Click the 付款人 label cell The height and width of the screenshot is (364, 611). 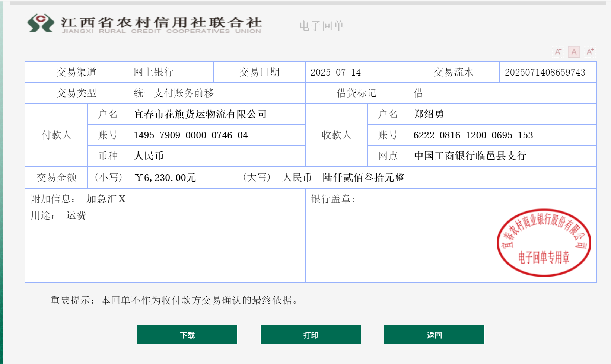[57, 135]
